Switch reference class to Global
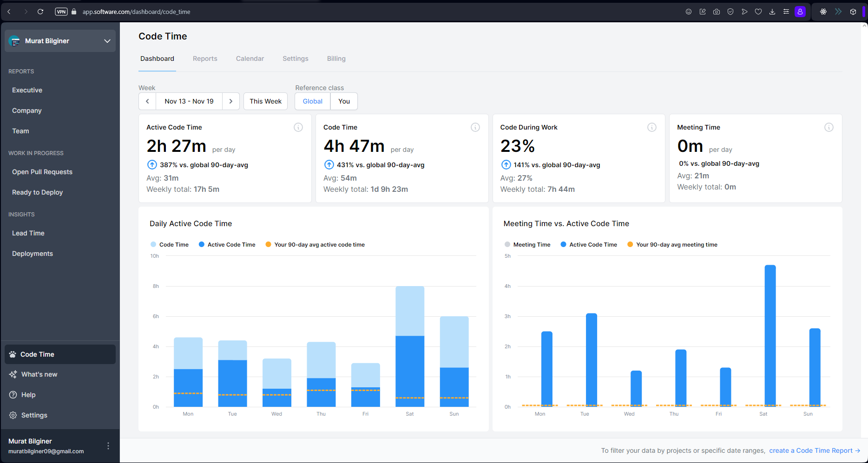868x463 pixels. pyautogui.click(x=312, y=101)
